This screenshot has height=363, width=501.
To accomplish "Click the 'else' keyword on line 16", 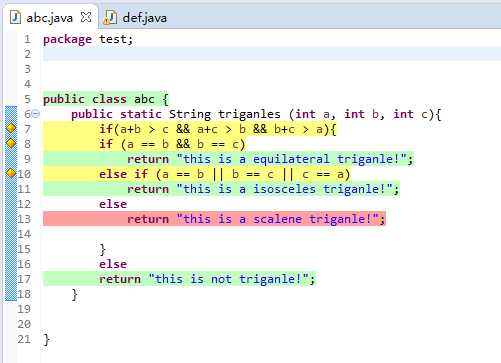I will (113, 264).
